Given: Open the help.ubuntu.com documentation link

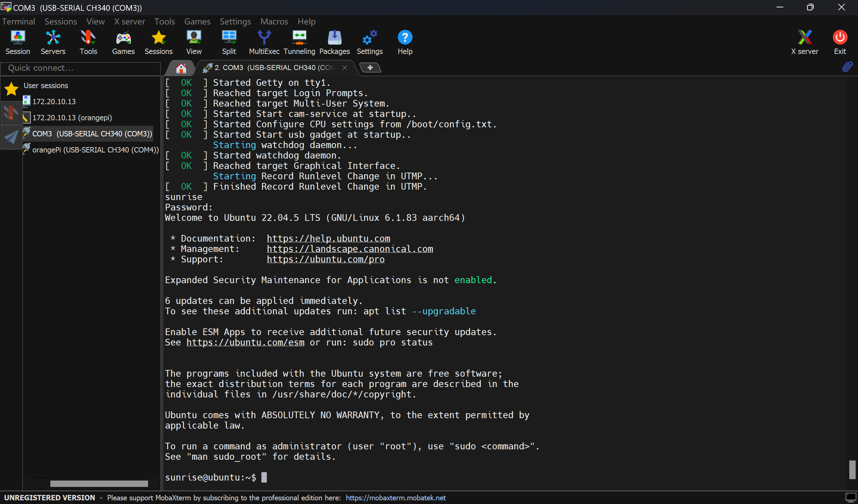Looking at the screenshot, I should click(328, 238).
